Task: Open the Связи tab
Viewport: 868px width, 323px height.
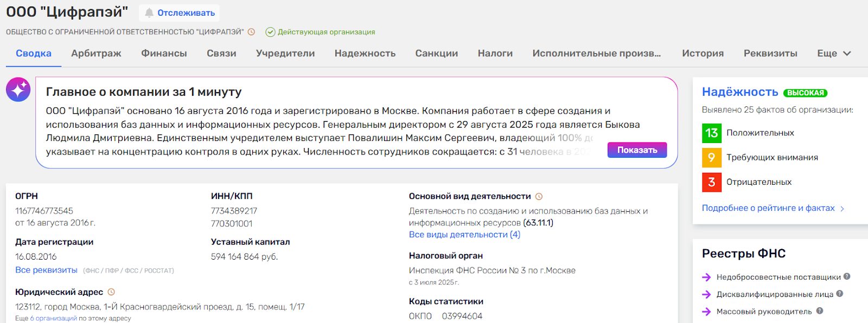Action: [x=221, y=53]
